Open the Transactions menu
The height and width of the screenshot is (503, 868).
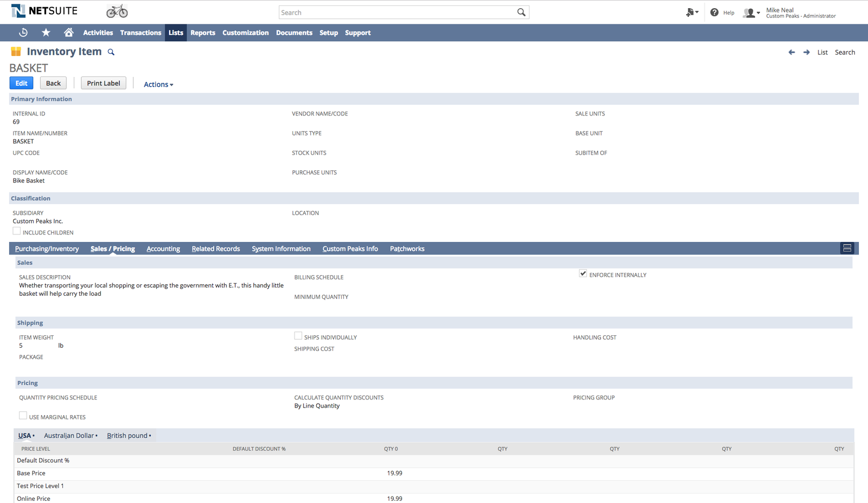[141, 33]
